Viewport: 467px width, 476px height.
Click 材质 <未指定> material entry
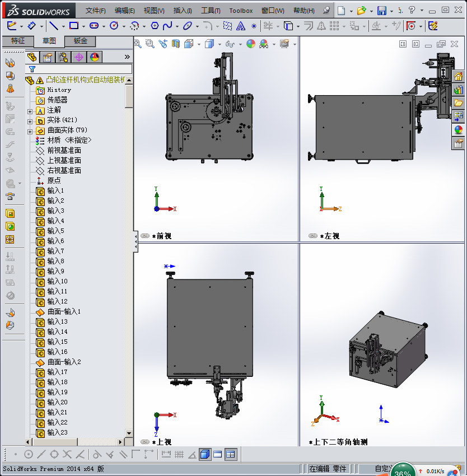click(69, 140)
